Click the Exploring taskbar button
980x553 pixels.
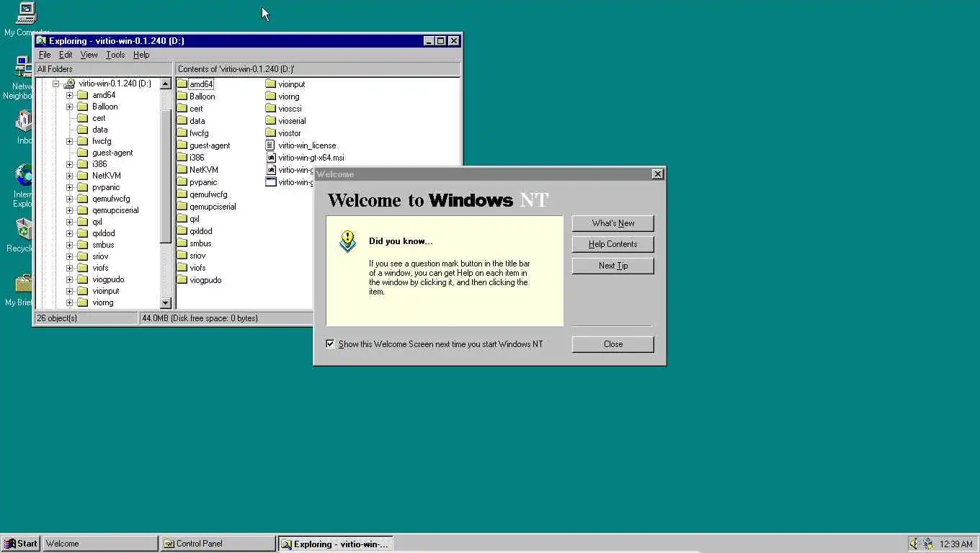click(x=335, y=544)
